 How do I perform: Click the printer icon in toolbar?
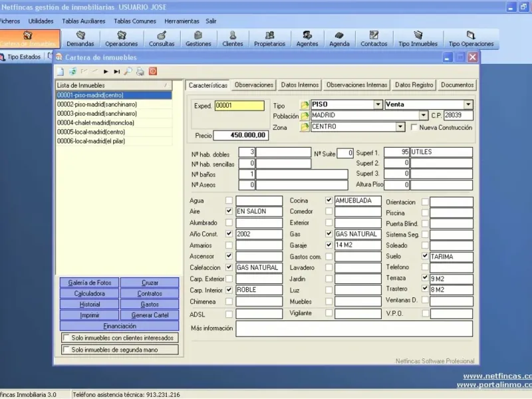point(140,71)
